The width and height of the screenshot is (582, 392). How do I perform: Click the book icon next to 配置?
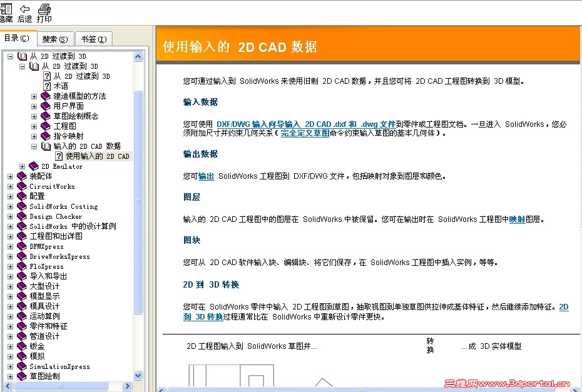22,196
